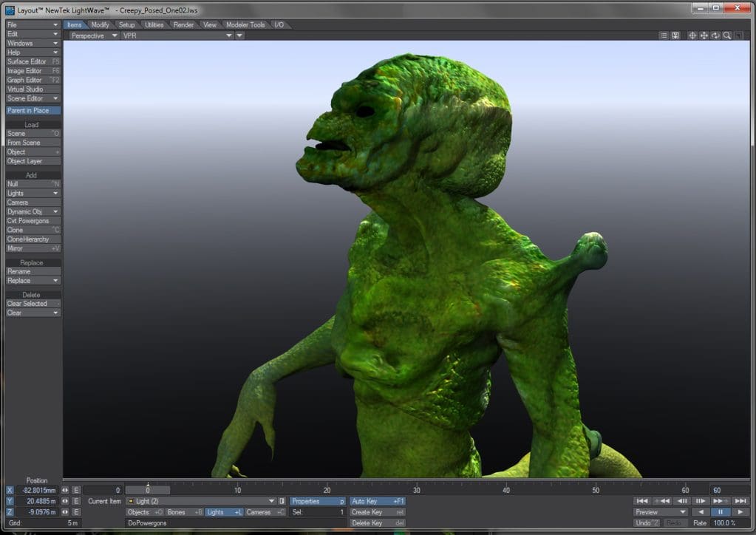Screen dimensions: 756x535
Task: Click the viewport center-on-item crosshair icon
Action: click(692, 35)
